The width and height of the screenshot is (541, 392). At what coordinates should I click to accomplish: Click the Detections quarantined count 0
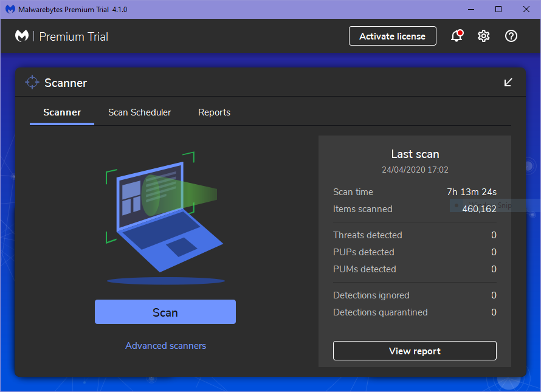(494, 312)
